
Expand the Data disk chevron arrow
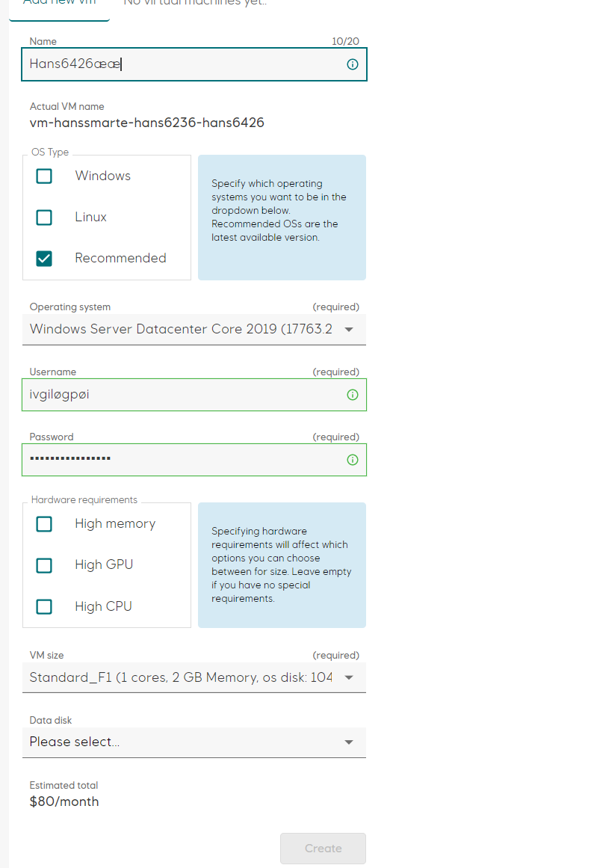click(348, 742)
